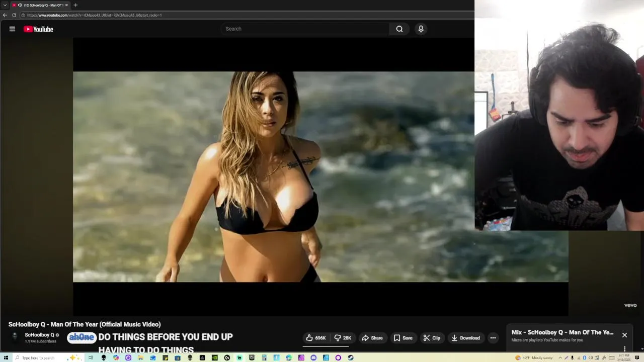Like the video (696K)

point(316,338)
